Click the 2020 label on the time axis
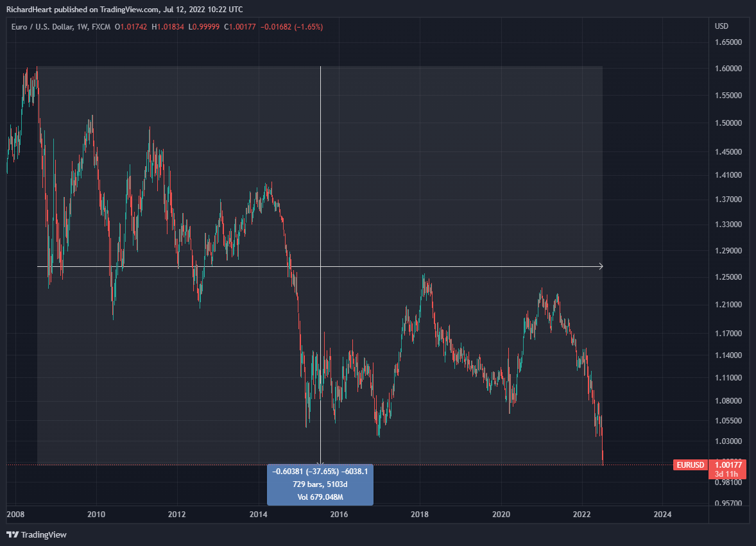Screen dimensions: 756x546 501,514
